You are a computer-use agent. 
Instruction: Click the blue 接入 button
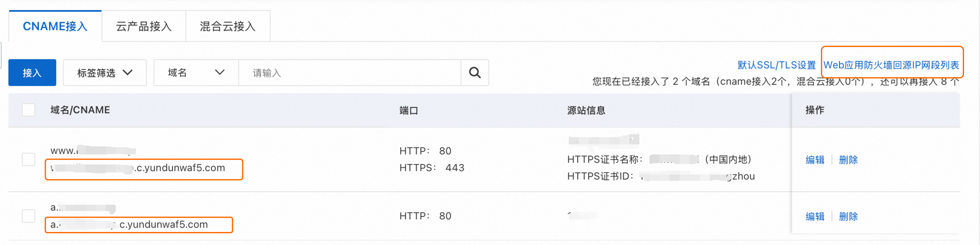point(32,72)
